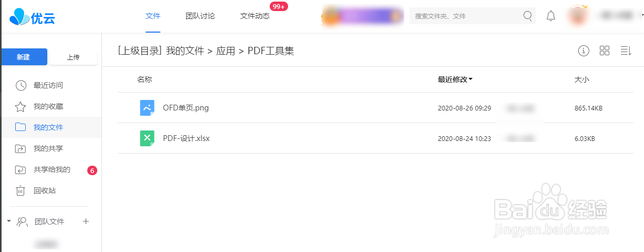This screenshot has height=252, width=644.
Task: Navigate to 应用 in the breadcrumb
Action: (226, 51)
